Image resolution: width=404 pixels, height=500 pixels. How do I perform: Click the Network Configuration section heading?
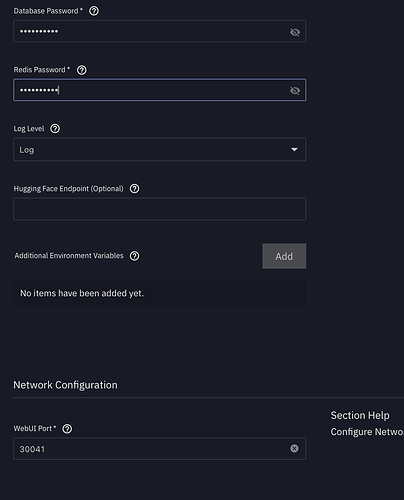[65, 385]
